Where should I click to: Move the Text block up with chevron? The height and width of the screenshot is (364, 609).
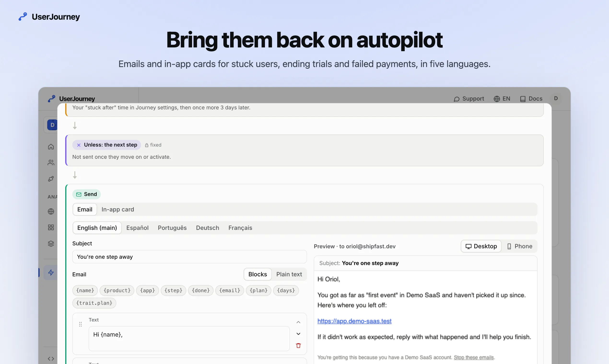point(298,322)
